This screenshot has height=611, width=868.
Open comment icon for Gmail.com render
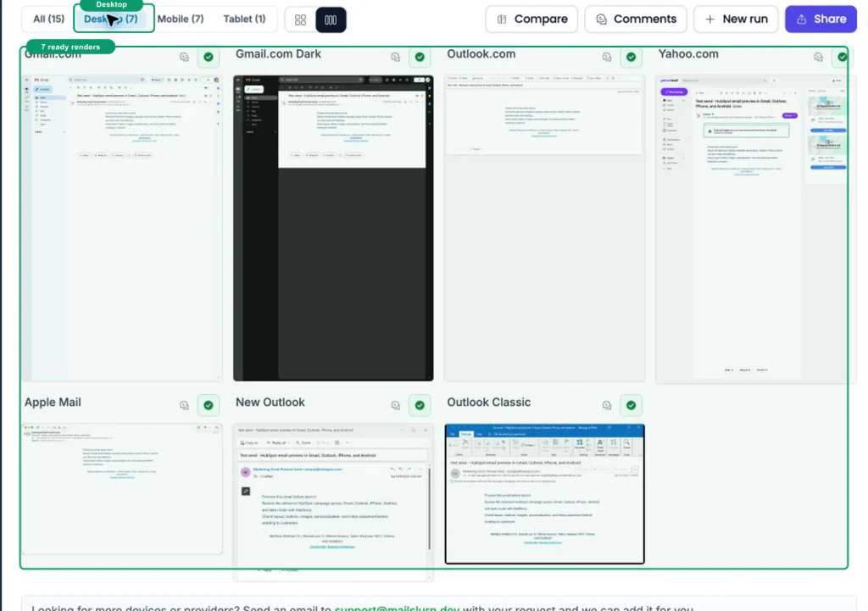pyautogui.click(x=184, y=57)
